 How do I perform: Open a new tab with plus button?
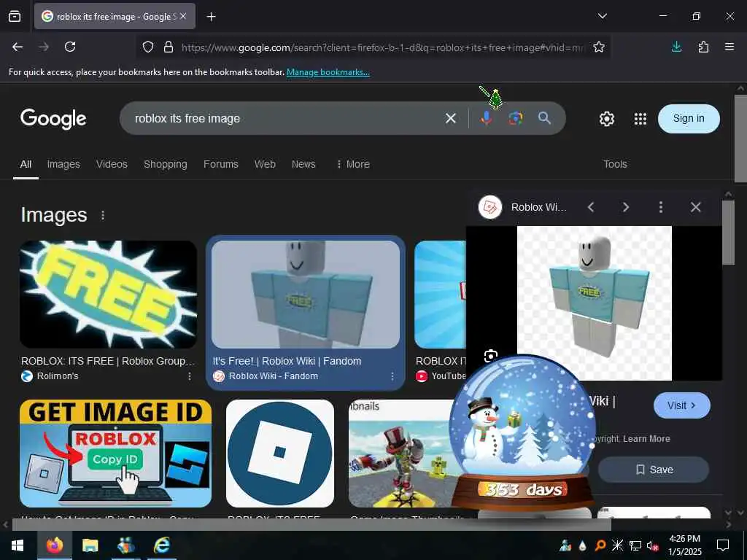(x=211, y=17)
